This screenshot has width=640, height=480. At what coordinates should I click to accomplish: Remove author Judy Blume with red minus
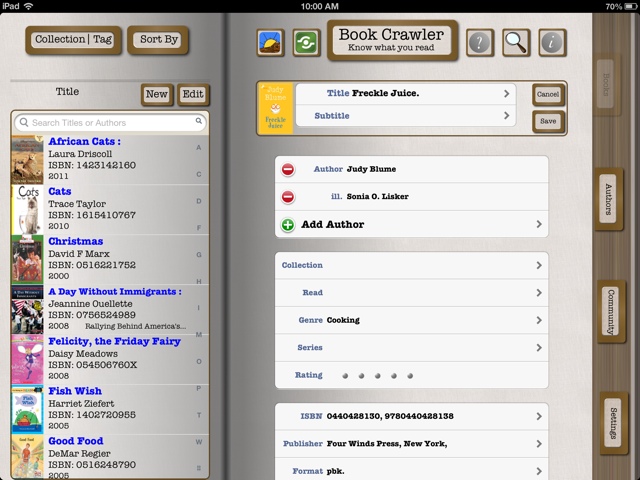(x=288, y=169)
